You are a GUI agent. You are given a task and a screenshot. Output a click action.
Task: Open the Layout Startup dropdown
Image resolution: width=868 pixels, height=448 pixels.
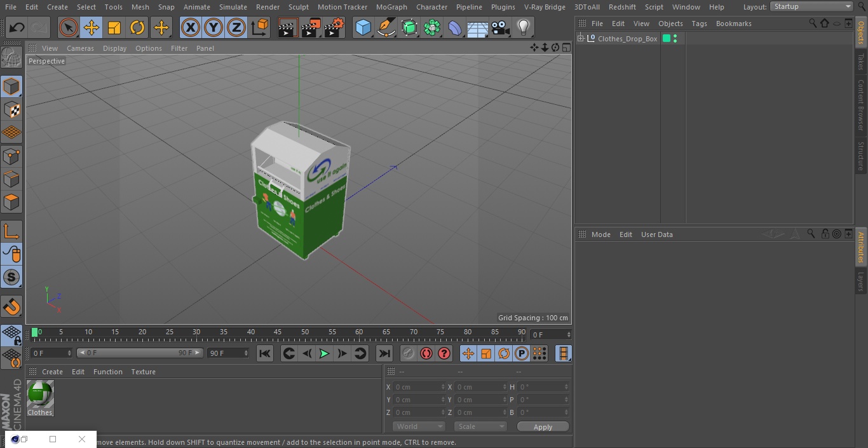[812, 6]
